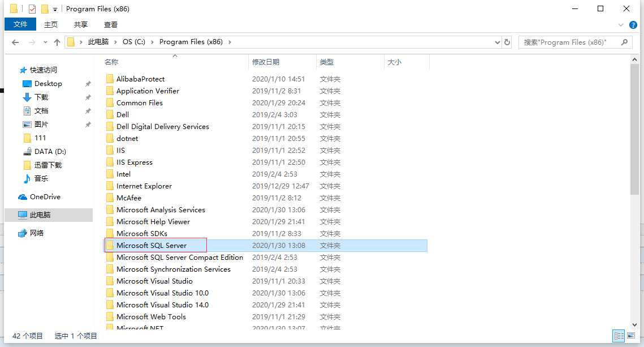Select Microsoft Analysis Services folder name
The height and width of the screenshot is (347, 644).
pos(161,209)
